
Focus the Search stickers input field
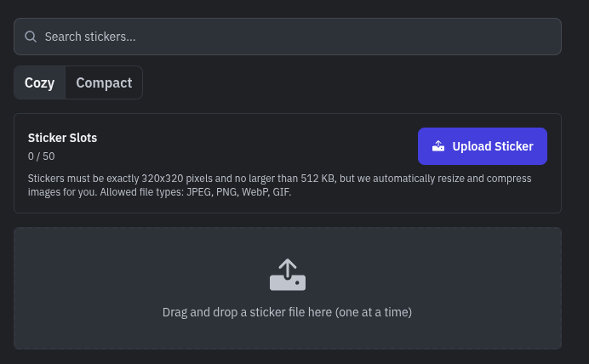tap(288, 37)
